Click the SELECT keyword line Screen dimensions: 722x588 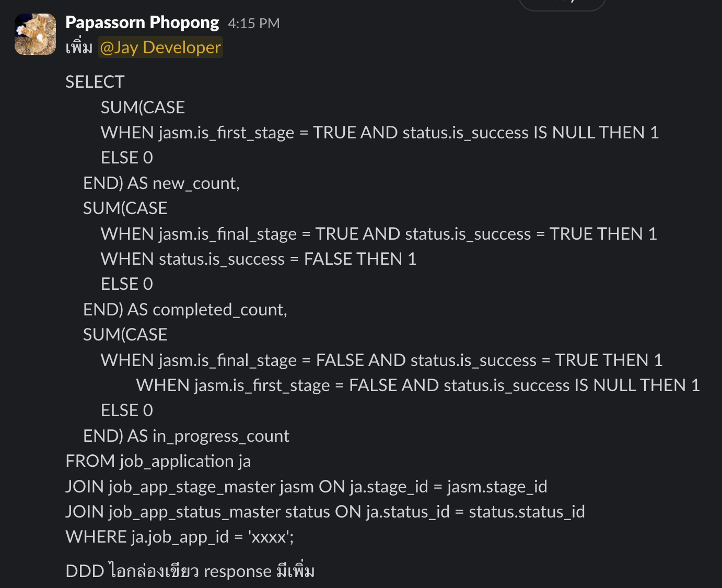(x=95, y=82)
